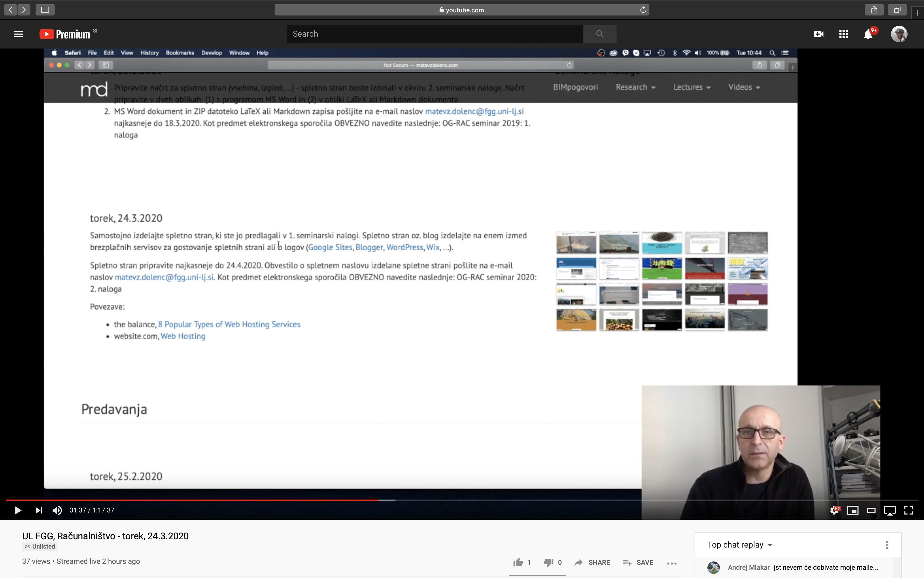Open notifications bell
This screenshot has height=578, width=924.
pyautogui.click(x=868, y=34)
